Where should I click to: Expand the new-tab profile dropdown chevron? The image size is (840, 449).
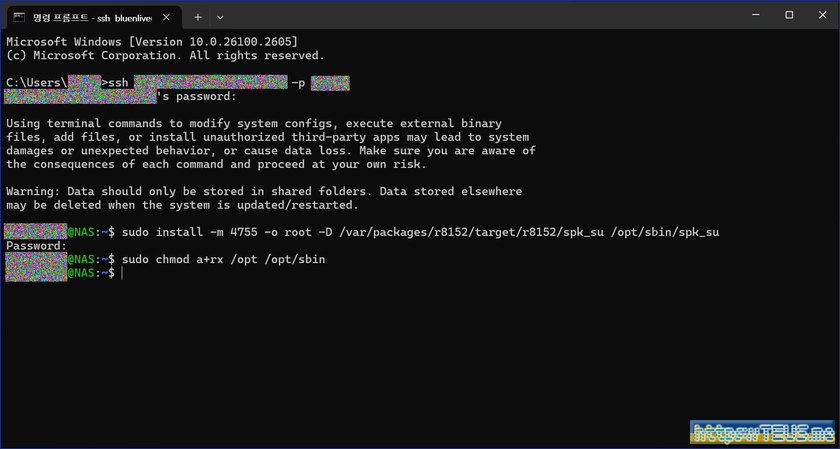tap(220, 16)
